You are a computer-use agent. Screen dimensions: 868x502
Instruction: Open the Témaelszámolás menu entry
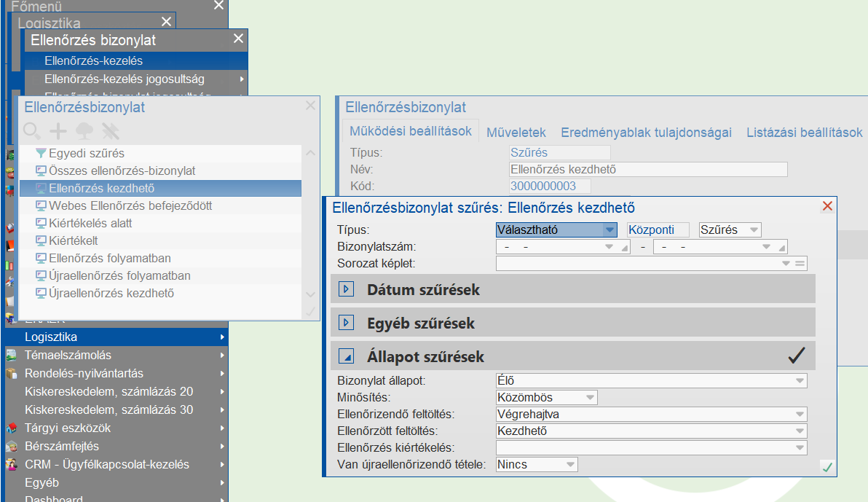(117, 355)
